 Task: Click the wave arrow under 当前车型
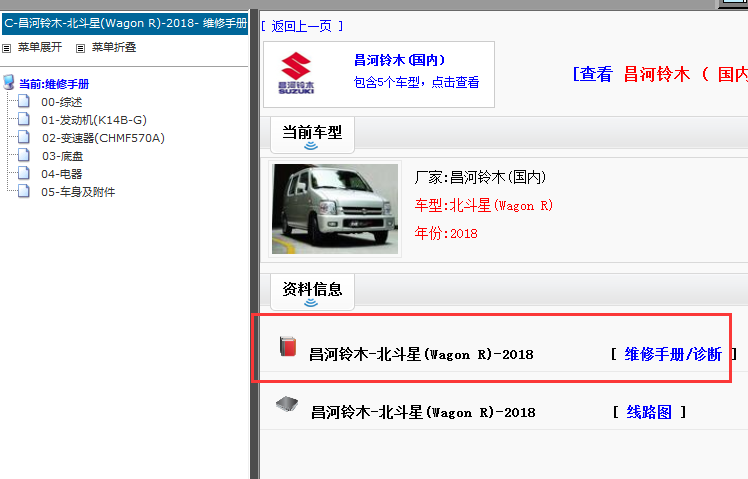(311, 146)
